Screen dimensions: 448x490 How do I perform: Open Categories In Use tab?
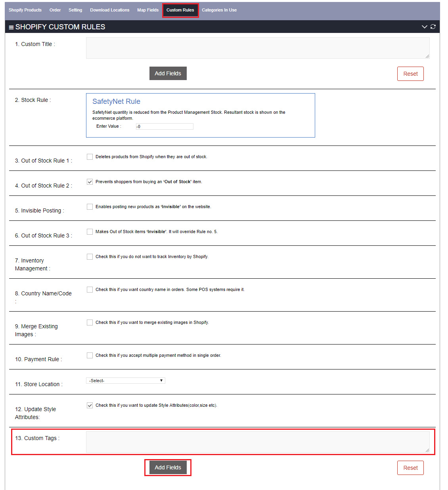click(x=219, y=10)
